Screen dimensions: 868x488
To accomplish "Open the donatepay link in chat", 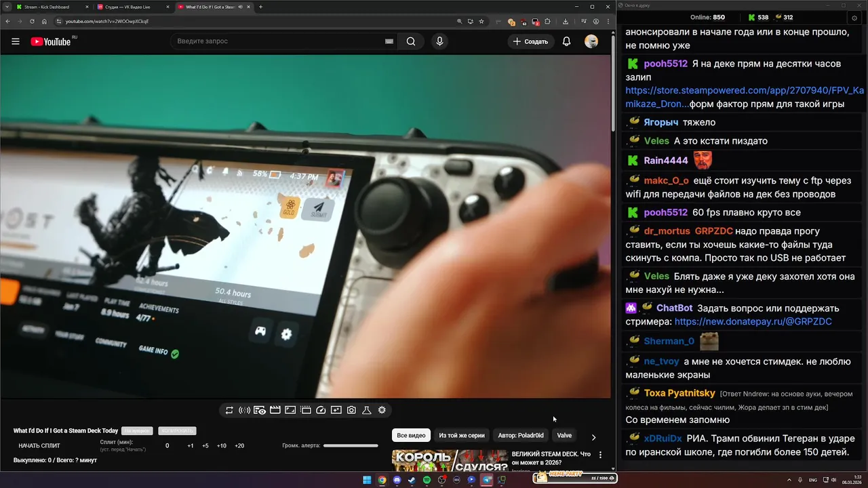I will [x=753, y=321].
